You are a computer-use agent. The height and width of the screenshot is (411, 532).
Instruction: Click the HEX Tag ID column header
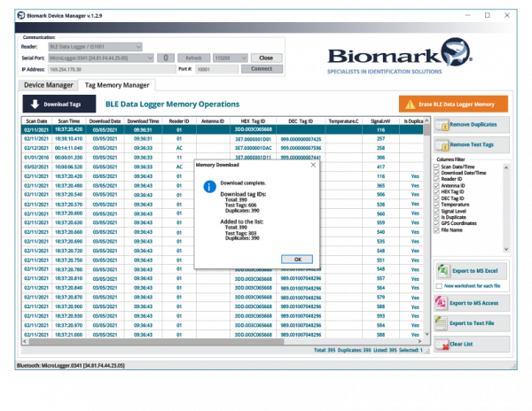coord(253,121)
